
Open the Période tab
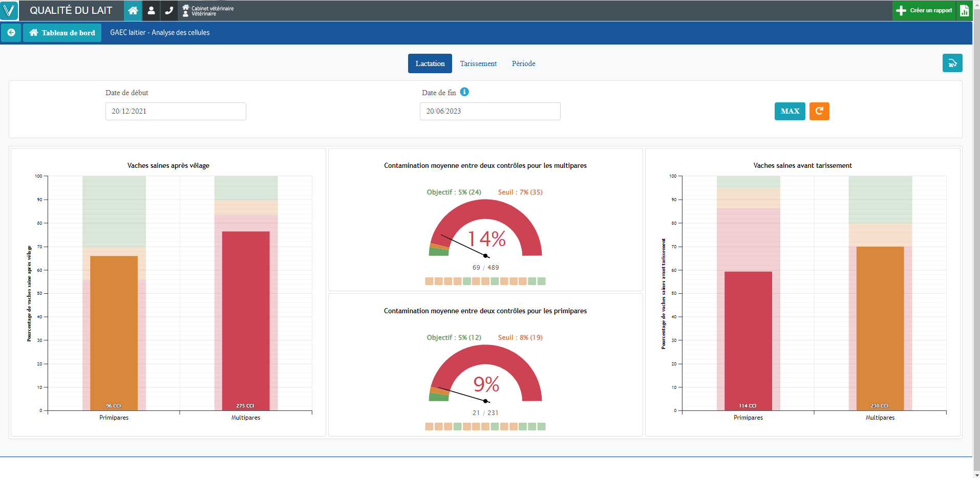coord(523,63)
